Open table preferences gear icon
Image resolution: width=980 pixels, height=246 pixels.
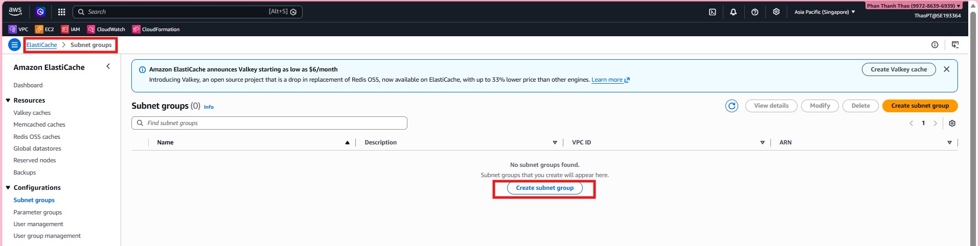coord(952,123)
